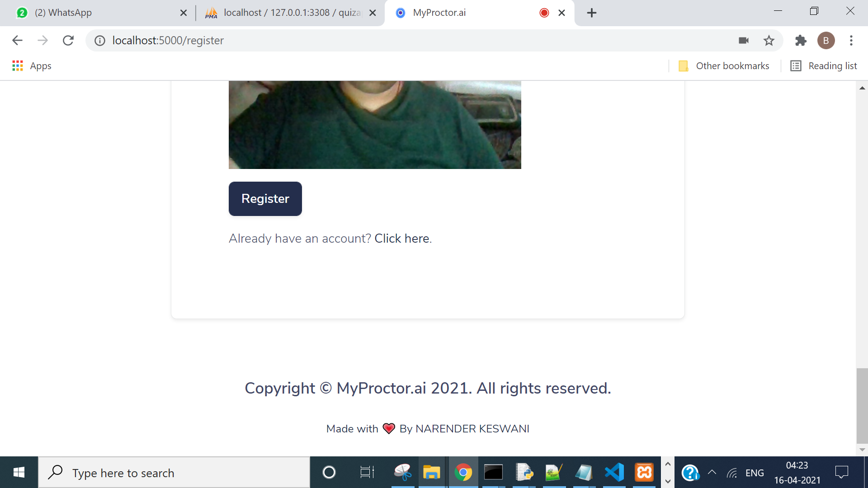Follow the Click here login link
The image size is (868, 488).
(x=401, y=239)
